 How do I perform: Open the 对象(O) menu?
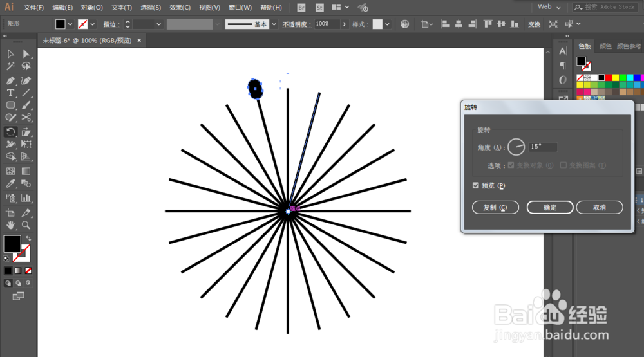[x=91, y=7]
